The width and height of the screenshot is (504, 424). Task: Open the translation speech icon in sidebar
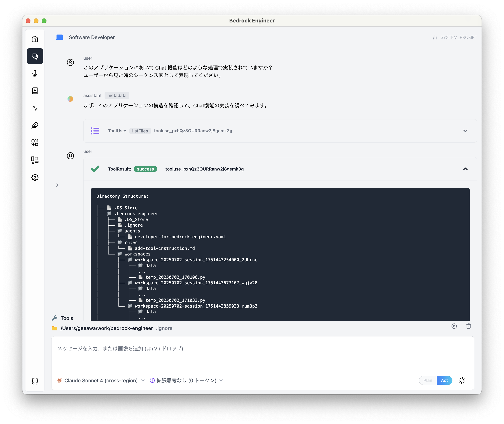(35, 142)
